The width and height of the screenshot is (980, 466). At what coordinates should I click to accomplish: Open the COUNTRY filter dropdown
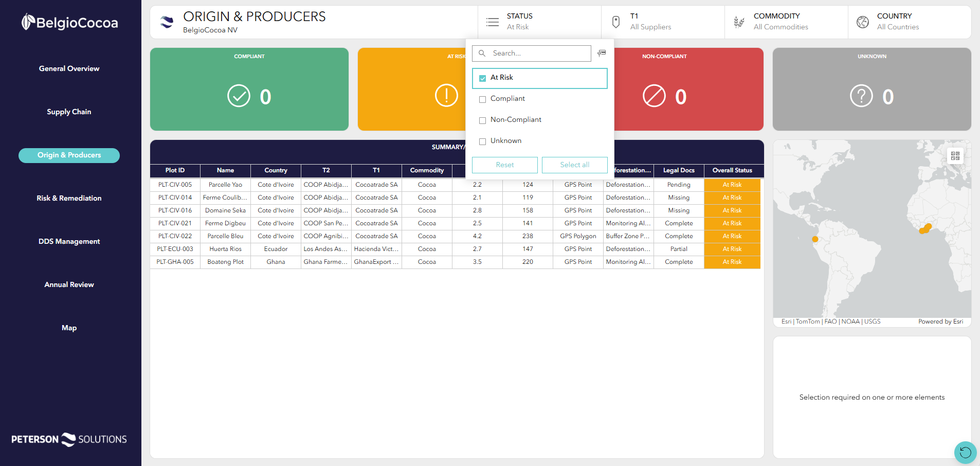click(910, 22)
